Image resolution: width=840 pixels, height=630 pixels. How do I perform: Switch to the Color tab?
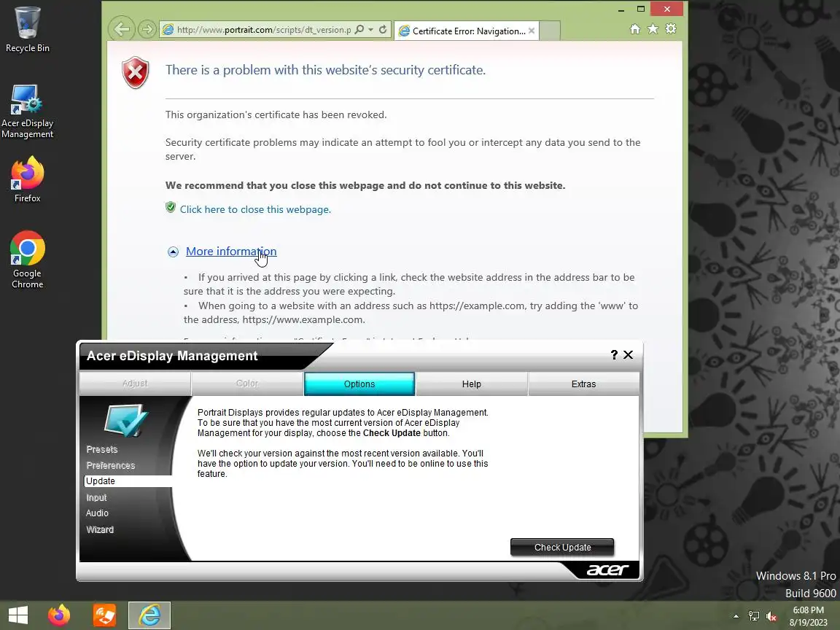point(247,384)
